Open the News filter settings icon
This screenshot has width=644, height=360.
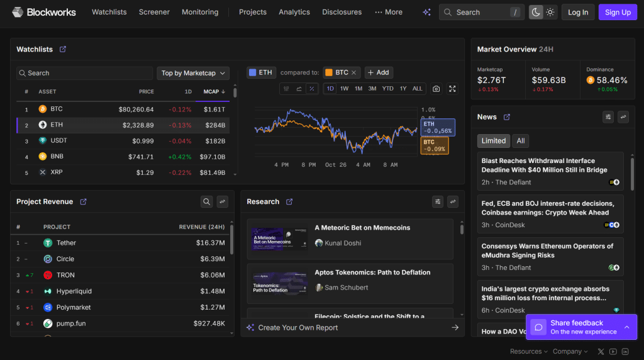[x=608, y=117]
